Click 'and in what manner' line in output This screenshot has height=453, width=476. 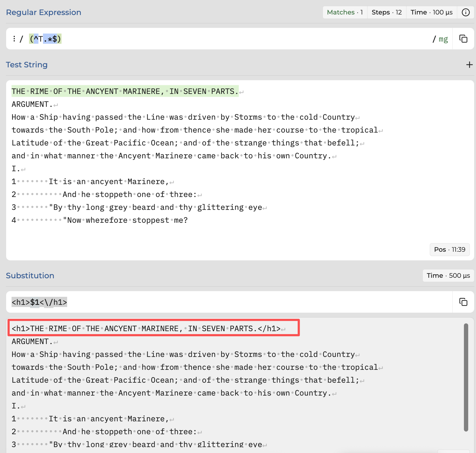[172, 393]
